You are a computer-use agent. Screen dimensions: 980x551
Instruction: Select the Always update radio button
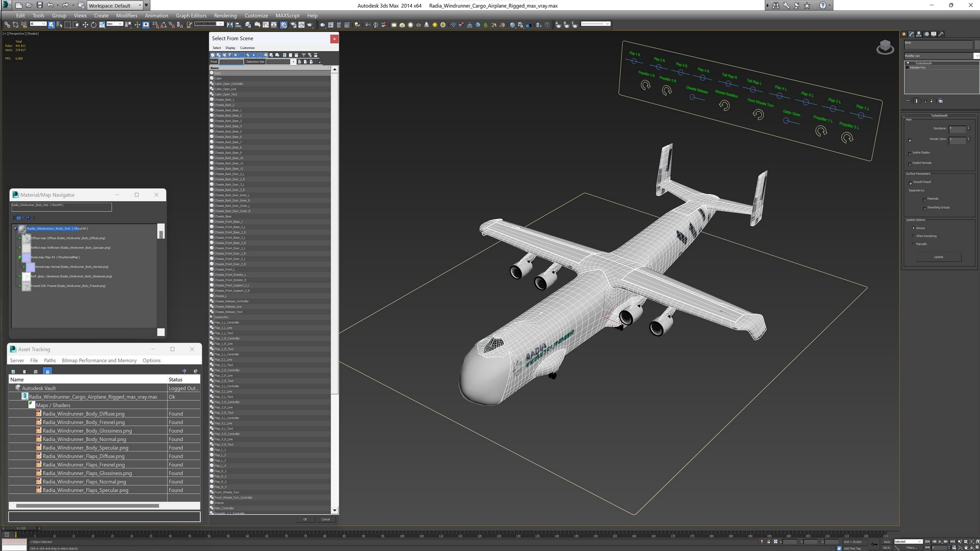point(913,228)
